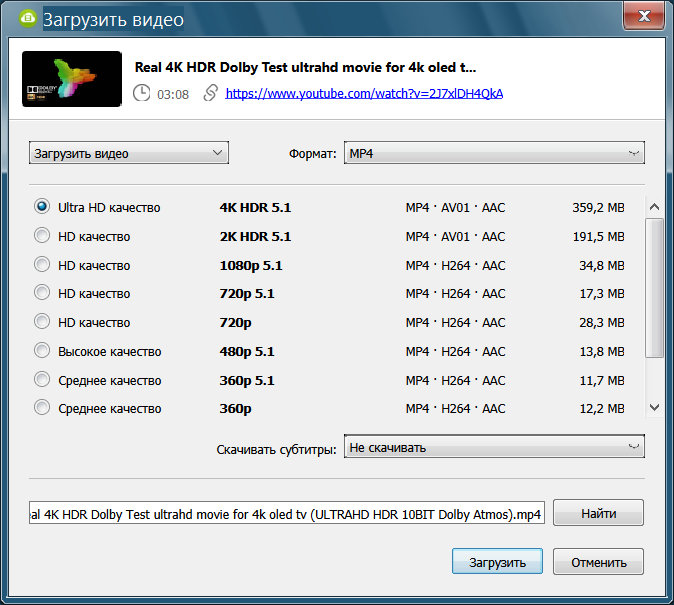Screen dimensions: 674x605
Task: Select 2K HDR 5.1 quality option
Action: 42,236
